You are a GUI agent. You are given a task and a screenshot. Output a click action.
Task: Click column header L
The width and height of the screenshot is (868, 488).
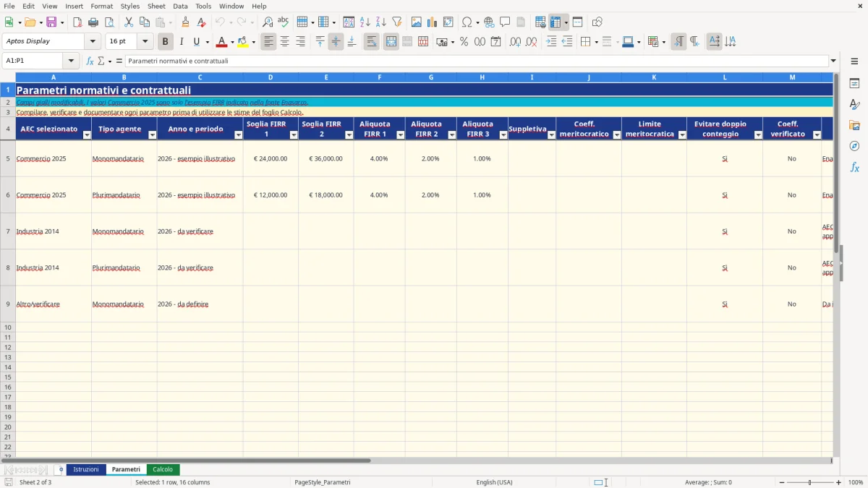pyautogui.click(x=725, y=77)
